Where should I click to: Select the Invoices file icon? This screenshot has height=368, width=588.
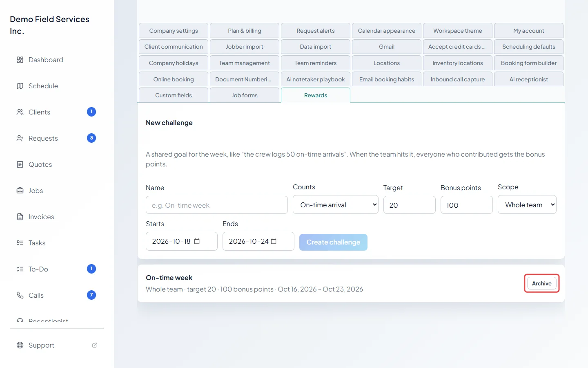point(20,217)
